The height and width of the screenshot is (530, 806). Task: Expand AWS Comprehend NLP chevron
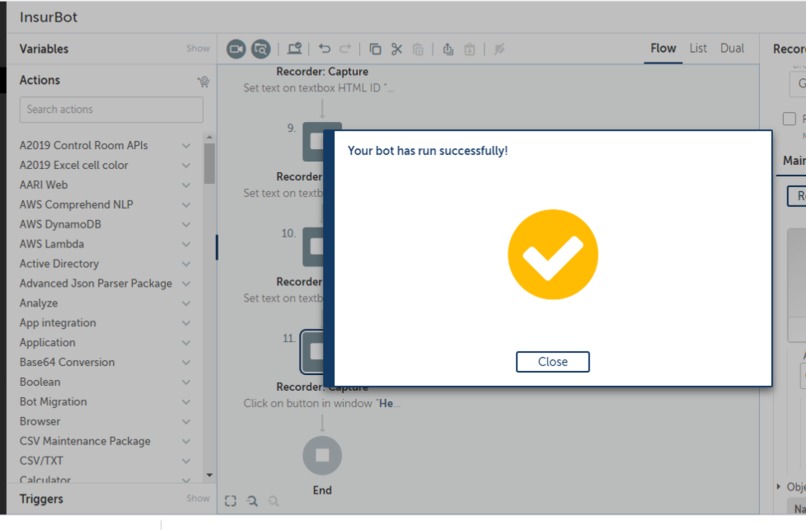(x=186, y=205)
